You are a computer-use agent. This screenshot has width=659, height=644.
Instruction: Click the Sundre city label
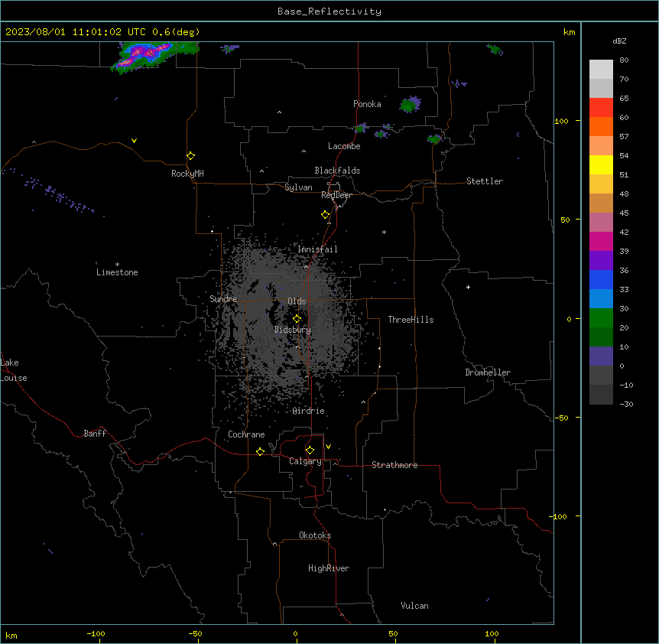[x=223, y=299]
